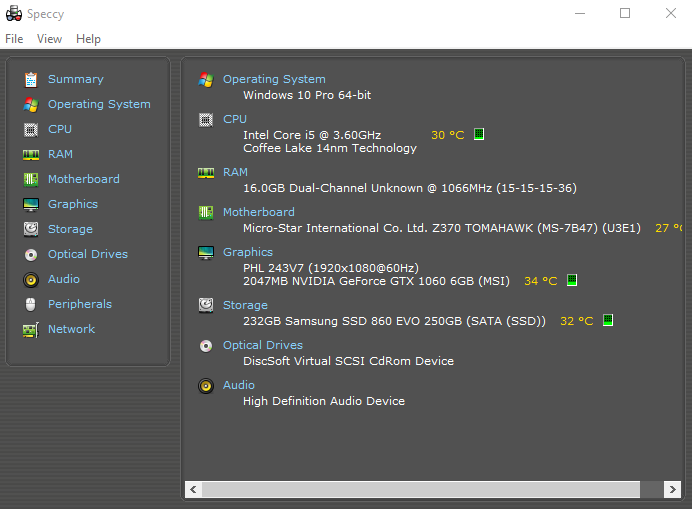Screen dimensions: 692x509
Task: Click the Motherboard heading link in summary
Action: coord(259,212)
